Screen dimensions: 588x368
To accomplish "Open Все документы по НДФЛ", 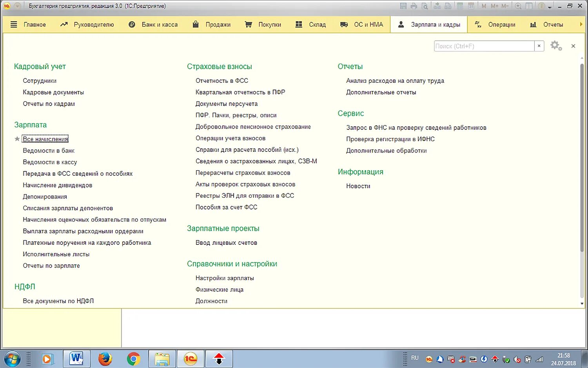I will [x=58, y=301].
